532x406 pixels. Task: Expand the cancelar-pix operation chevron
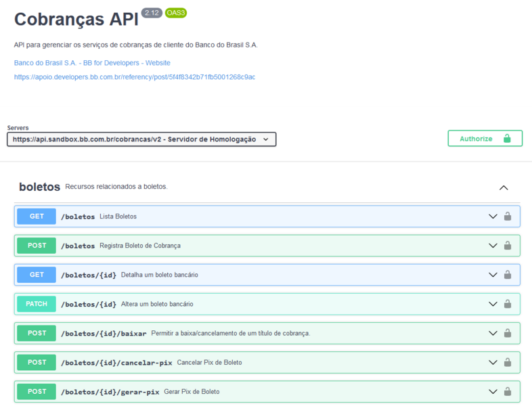tap(493, 362)
